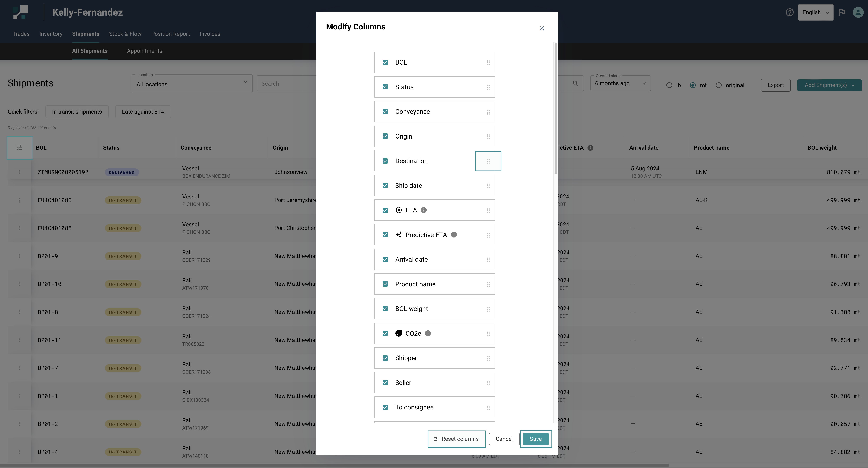Expand the All locations dropdown
Image resolution: width=868 pixels, height=468 pixels.
click(192, 84)
